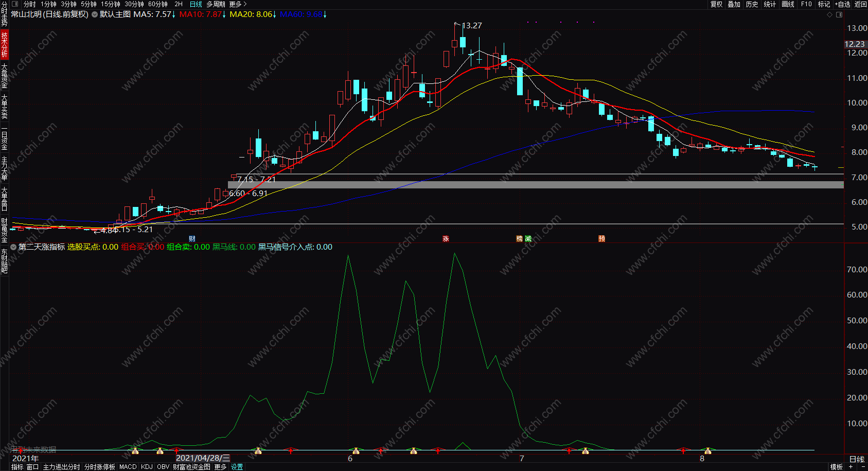The image size is (868, 471).
Task: Click the MA60 blue line label
Action: click(302, 14)
